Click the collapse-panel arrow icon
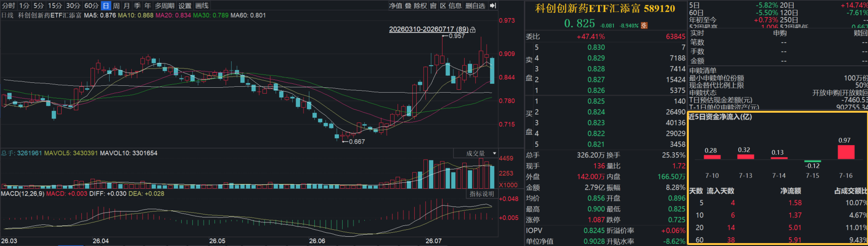The width and height of the screenshot is (868, 246). click(493, 5)
